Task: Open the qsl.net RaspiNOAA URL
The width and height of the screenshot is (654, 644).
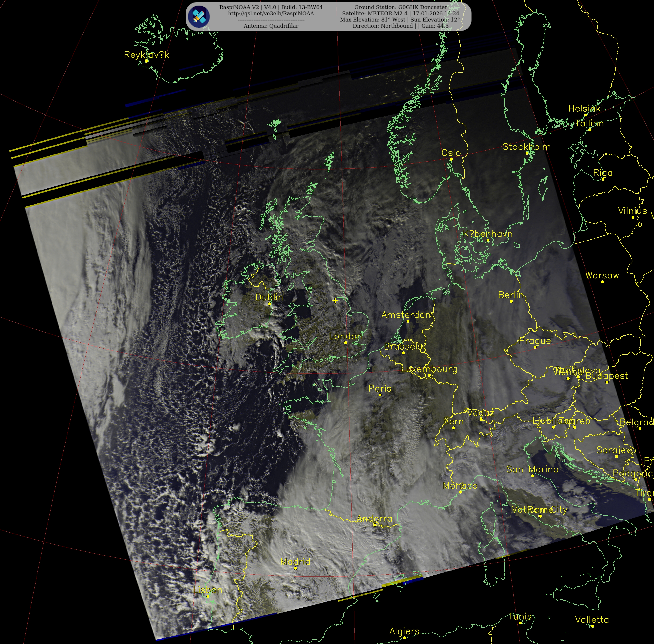Action: click(x=271, y=14)
